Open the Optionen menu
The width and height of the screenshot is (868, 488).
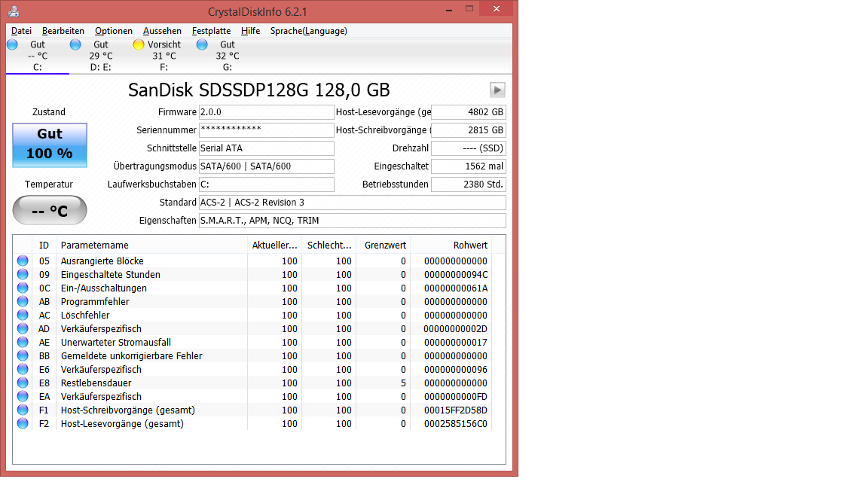point(114,31)
